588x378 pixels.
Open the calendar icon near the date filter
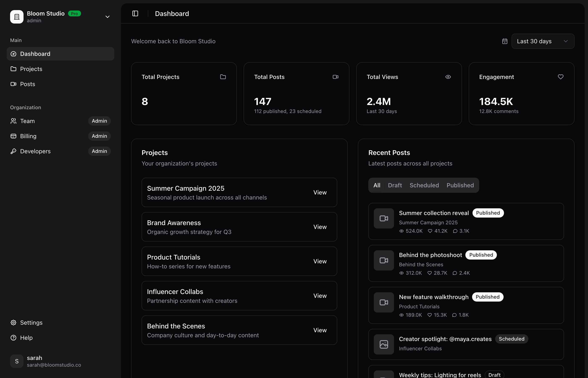tap(505, 41)
